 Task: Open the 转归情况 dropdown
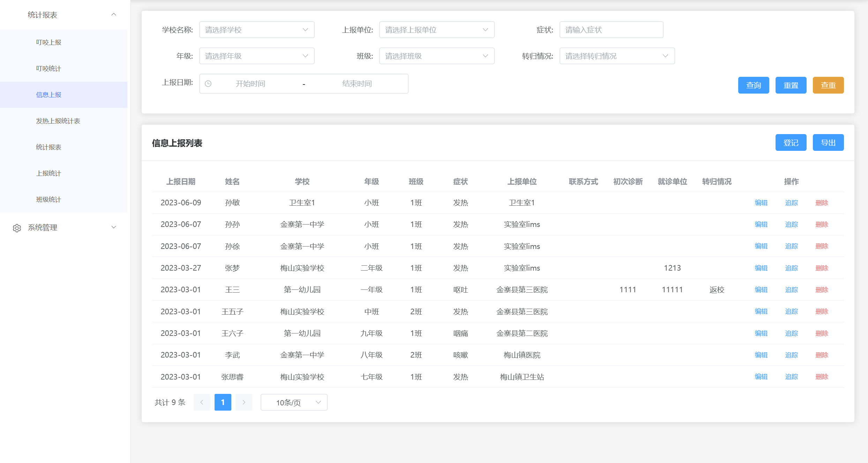pyautogui.click(x=617, y=56)
